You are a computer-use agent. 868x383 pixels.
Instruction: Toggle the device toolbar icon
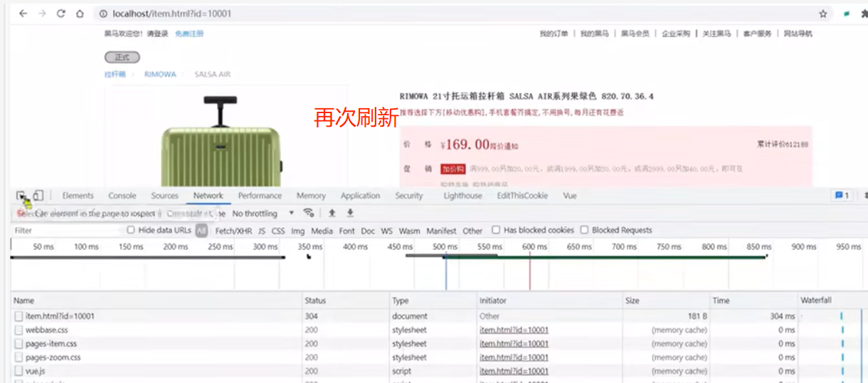coord(38,196)
